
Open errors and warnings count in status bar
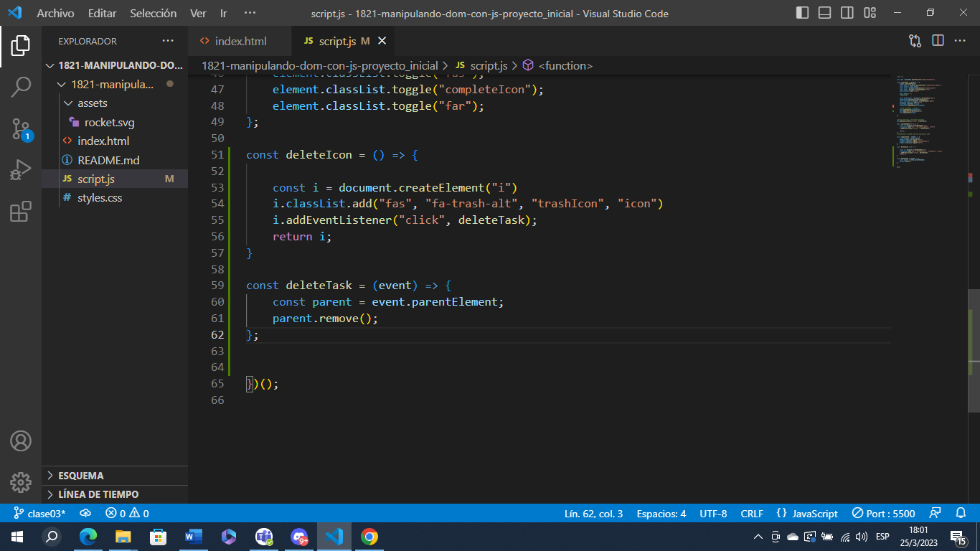127,514
